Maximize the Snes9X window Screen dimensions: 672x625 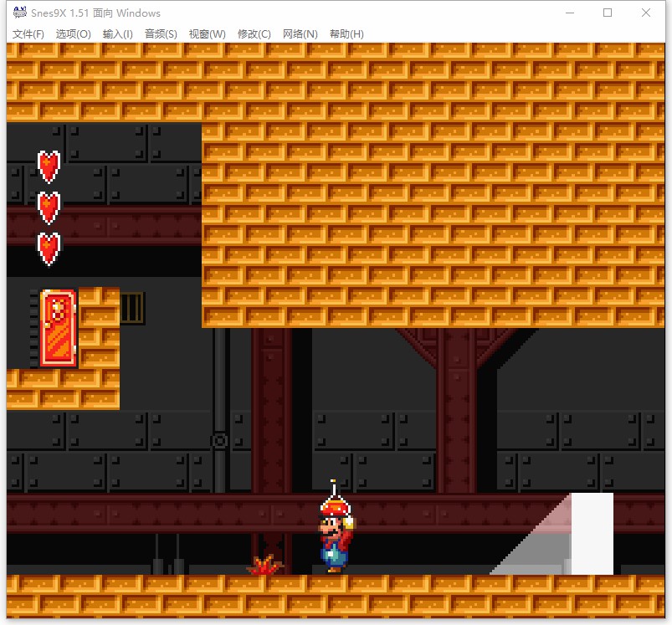click(608, 13)
